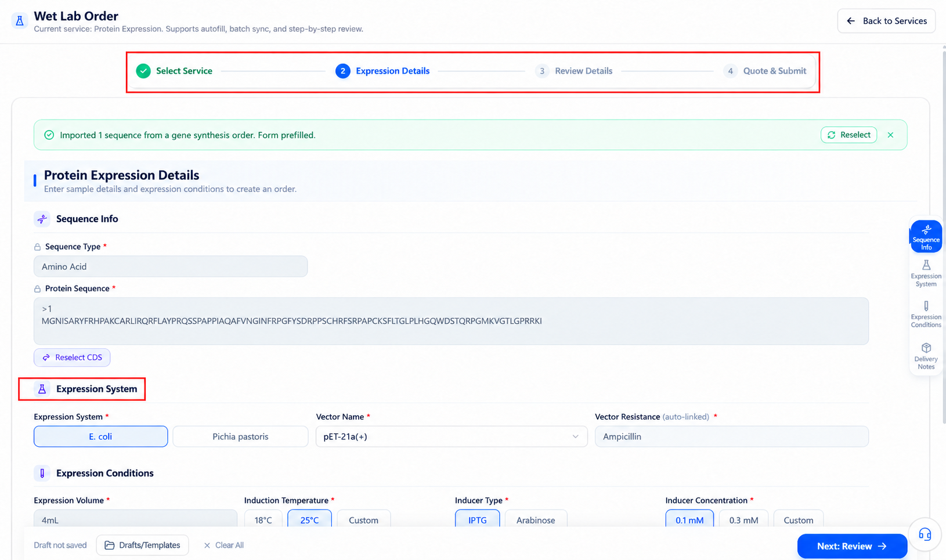Click the tube icon by Expression Conditions heading
The width and height of the screenshot is (946, 560).
point(42,473)
